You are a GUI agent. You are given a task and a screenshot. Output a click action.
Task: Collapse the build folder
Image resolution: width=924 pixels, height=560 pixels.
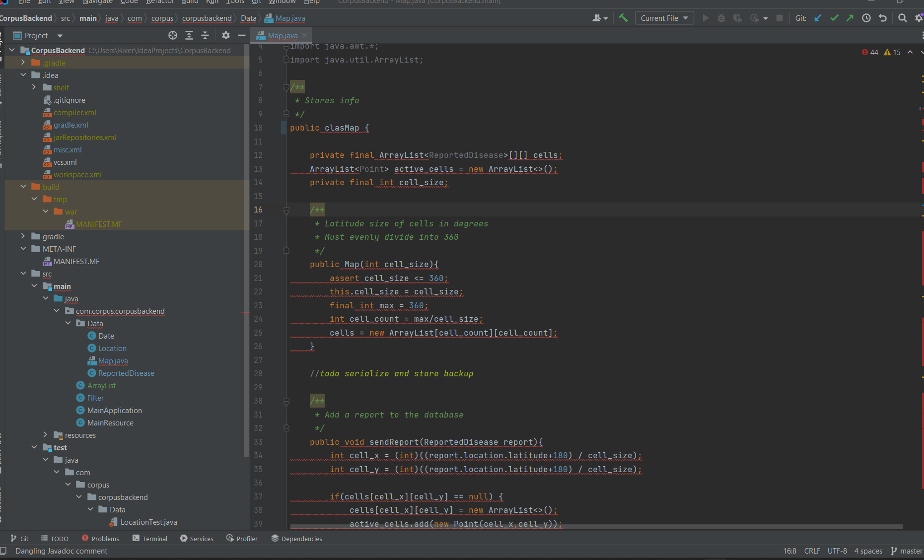[x=23, y=187]
